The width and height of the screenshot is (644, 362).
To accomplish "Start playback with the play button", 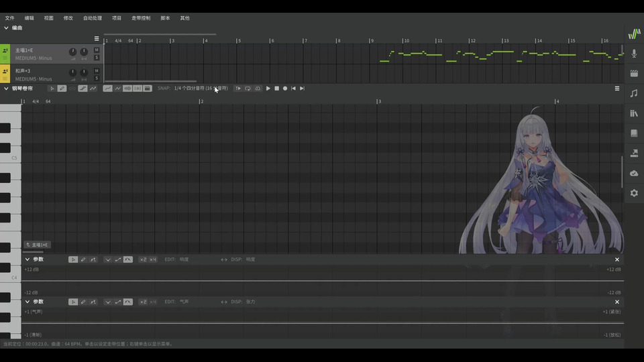I will click(268, 88).
